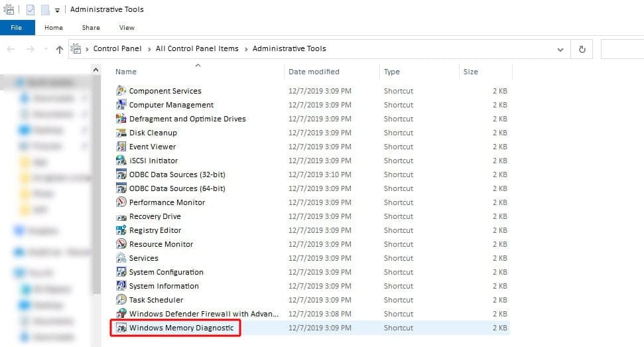Select the Event Viewer icon

(121, 147)
